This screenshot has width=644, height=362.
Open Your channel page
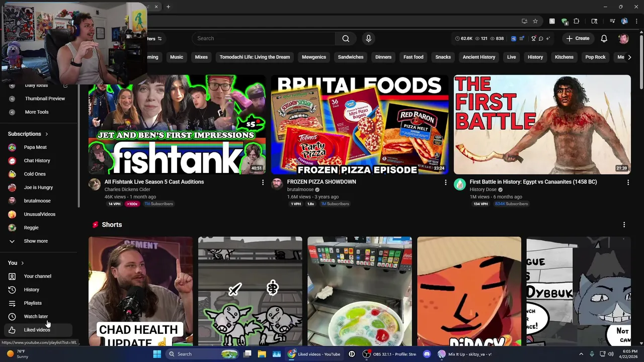37,276
